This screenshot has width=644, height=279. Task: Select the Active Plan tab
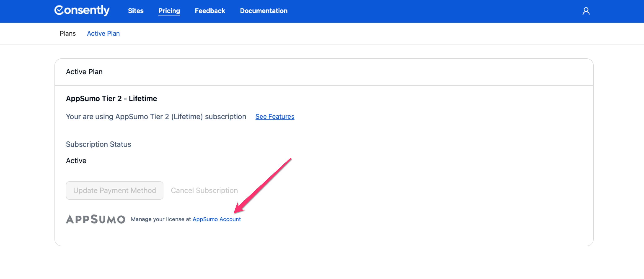click(103, 33)
